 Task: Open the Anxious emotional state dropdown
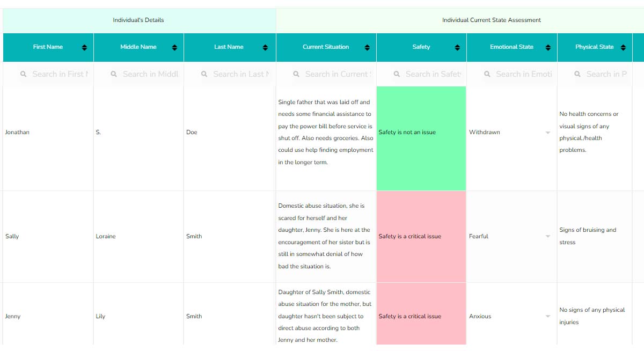[547, 316]
